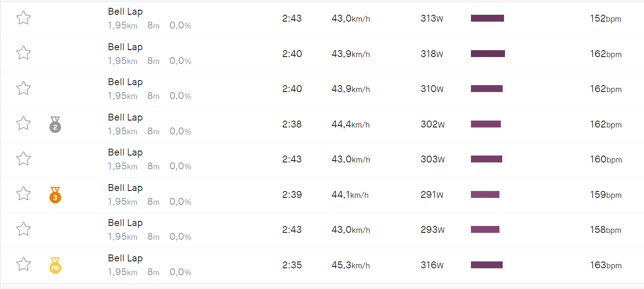Click the power bar next to 291W
644x289 pixels.
coord(485,195)
